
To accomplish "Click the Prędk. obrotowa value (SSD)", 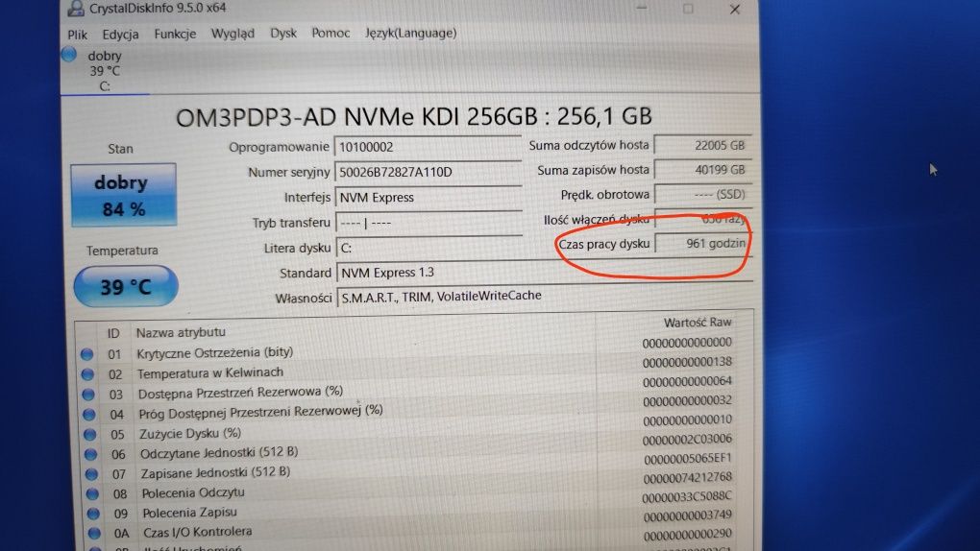I will (x=702, y=194).
